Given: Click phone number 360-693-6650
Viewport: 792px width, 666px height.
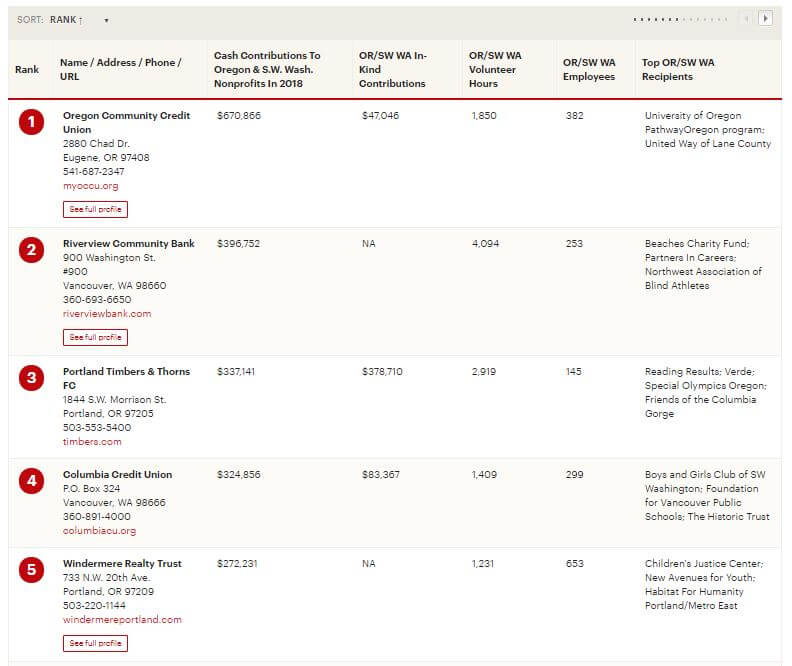Looking at the screenshot, I should tap(97, 299).
